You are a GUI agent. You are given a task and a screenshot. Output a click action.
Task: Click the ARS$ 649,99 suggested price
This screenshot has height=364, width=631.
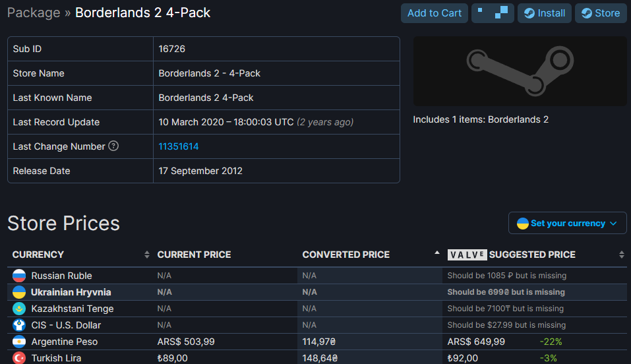click(x=476, y=342)
